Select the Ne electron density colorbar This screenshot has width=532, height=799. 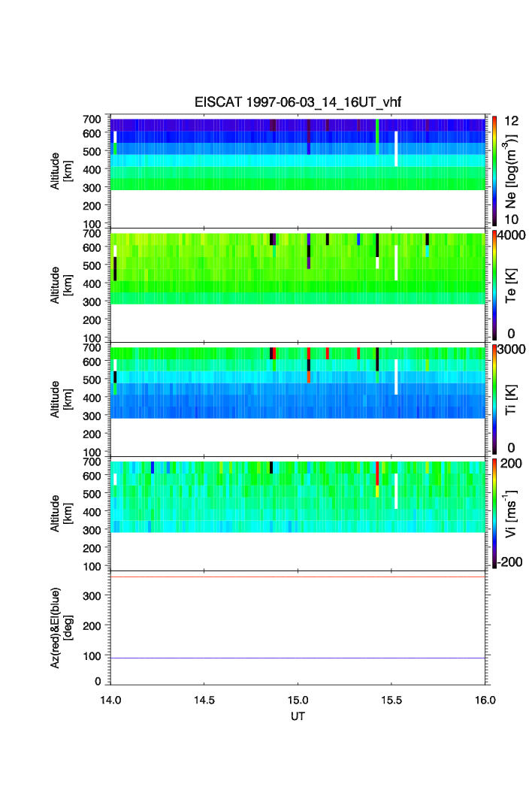click(494, 171)
